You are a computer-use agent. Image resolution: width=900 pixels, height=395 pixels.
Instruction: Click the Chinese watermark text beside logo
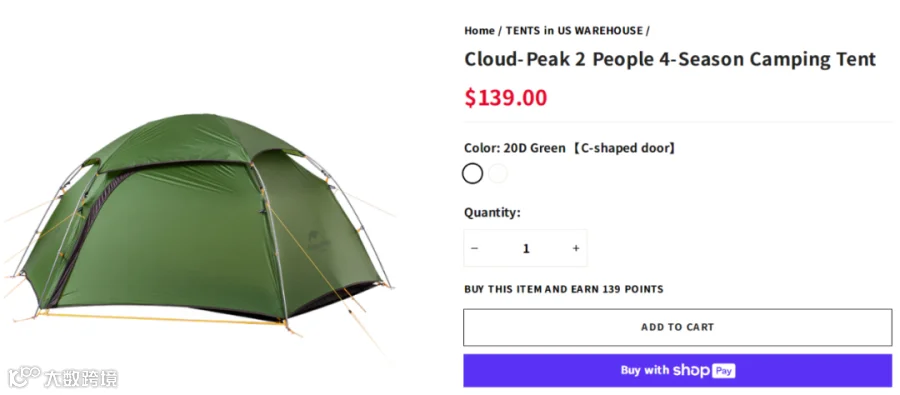click(81, 378)
